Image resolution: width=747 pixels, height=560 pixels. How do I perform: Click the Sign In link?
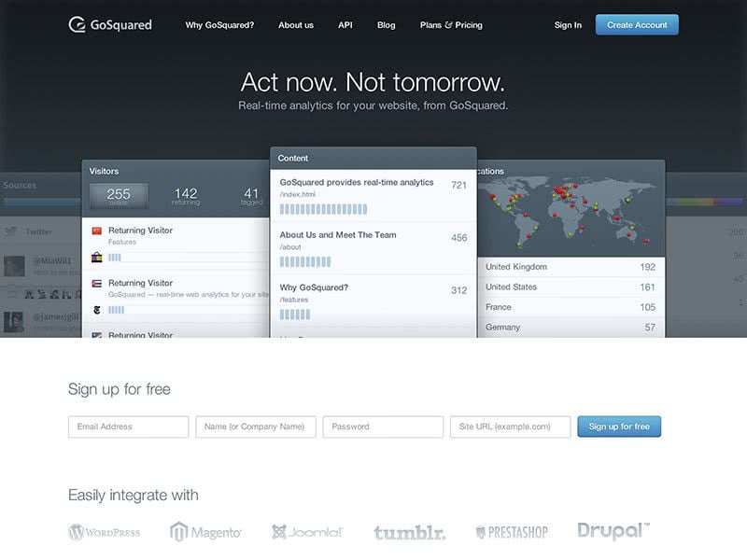tap(568, 25)
